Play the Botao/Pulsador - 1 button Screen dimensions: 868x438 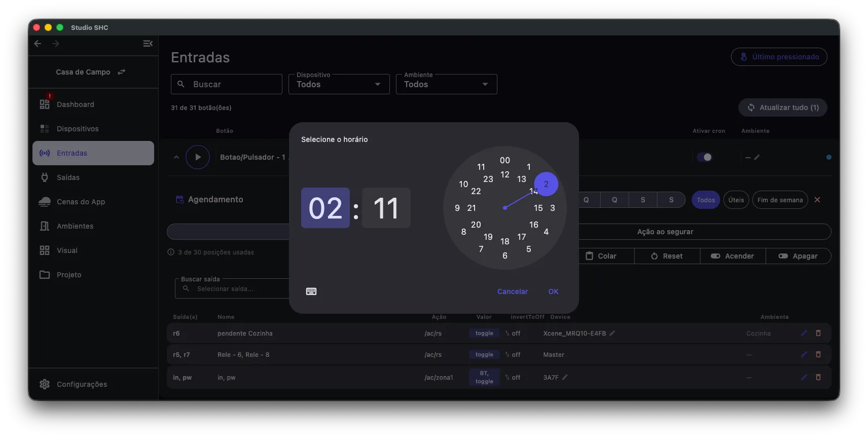(198, 157)
